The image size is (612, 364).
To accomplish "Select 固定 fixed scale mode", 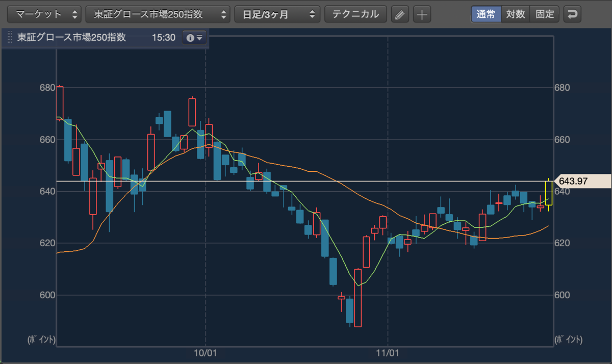I will (x=545, y=14).
